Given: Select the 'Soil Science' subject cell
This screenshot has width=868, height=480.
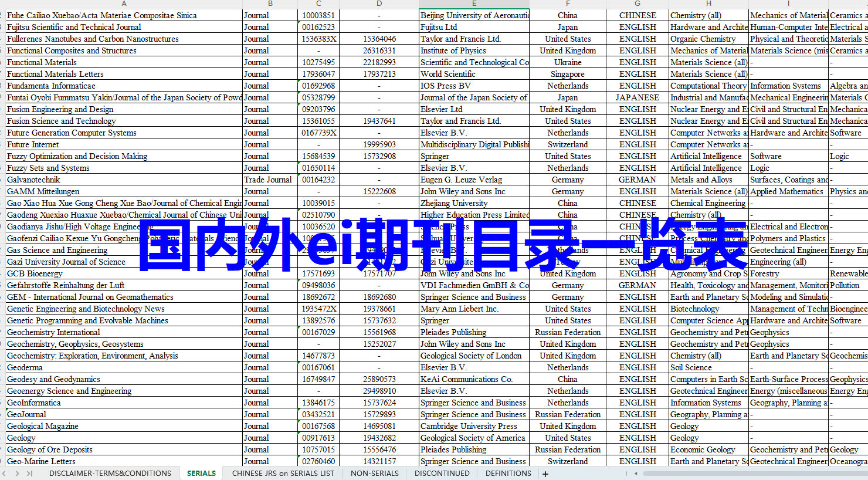Looking at the screenshot, I should pos(708,367).
